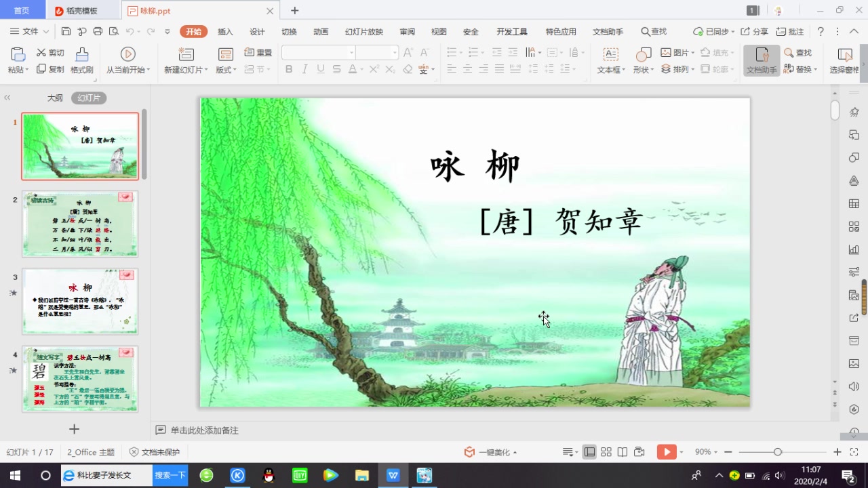
Task: Expand the 文件 menu arrow
Action: pyautogui.click(x=46, y=31)
